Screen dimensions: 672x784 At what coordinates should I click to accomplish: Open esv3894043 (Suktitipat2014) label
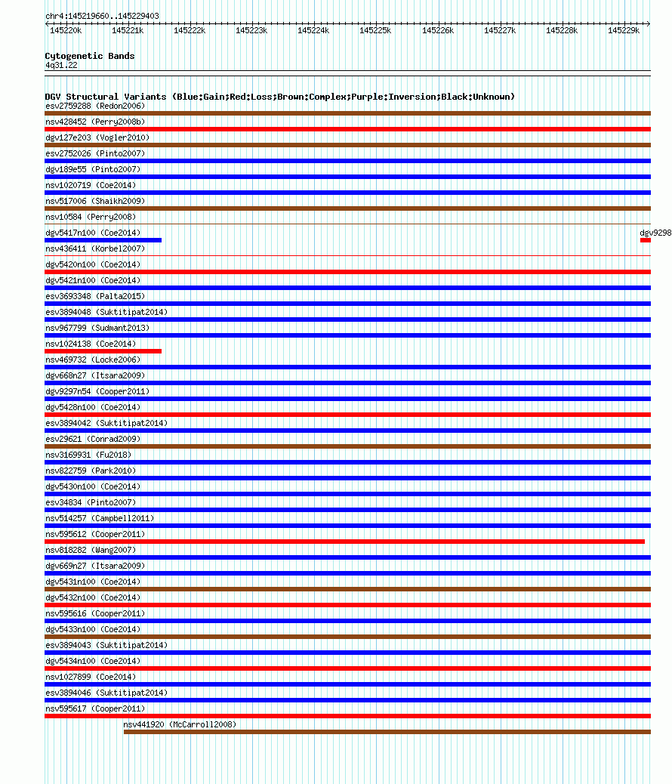(106, 645)
